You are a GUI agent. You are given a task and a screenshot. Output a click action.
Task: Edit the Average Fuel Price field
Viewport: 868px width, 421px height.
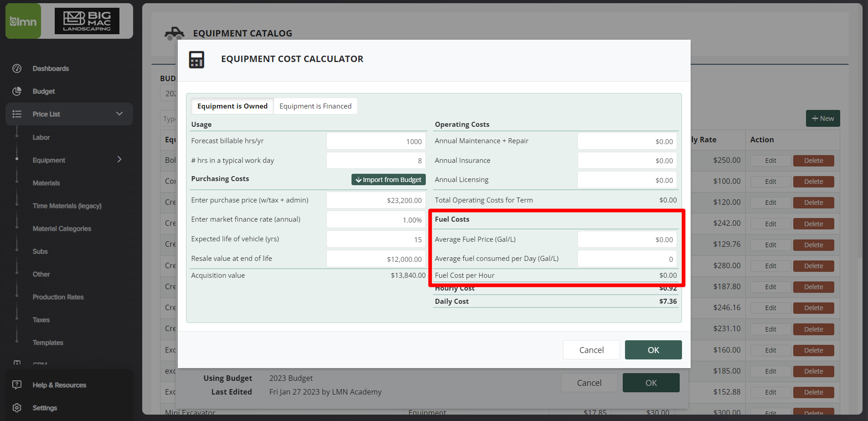pos(627,239)
